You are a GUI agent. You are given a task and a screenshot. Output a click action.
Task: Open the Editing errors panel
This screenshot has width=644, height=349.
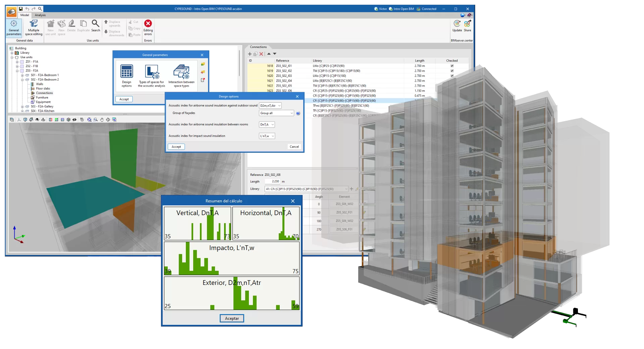click(x=148, y=27)
